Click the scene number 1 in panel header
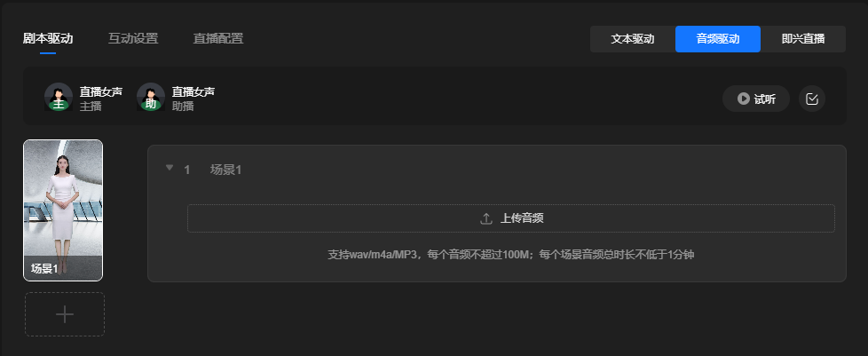 click(x=187, y=170)
